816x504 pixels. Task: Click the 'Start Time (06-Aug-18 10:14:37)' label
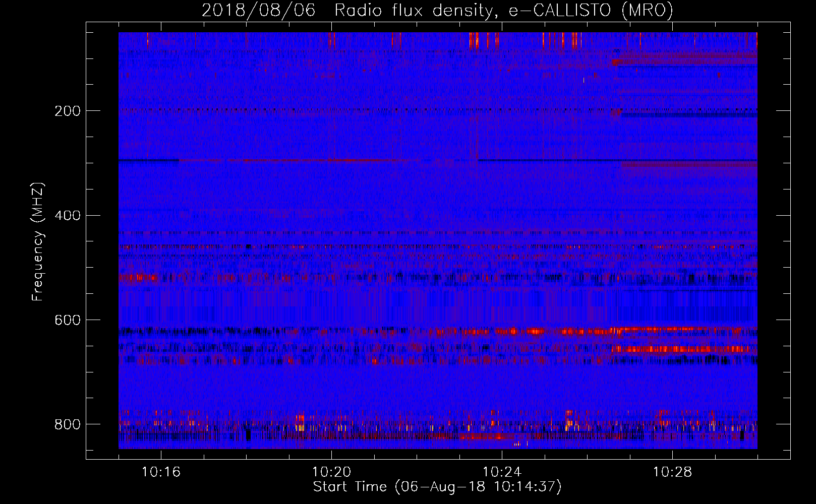click(437, 487)
